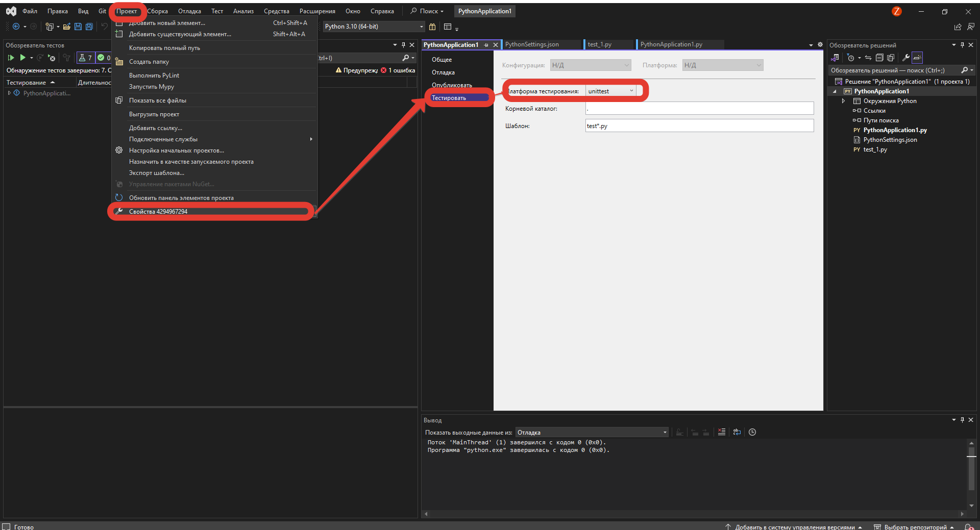Open the test framework dropdown showing unittest
The image size is (980, 530).
click(x=610, y=91)
